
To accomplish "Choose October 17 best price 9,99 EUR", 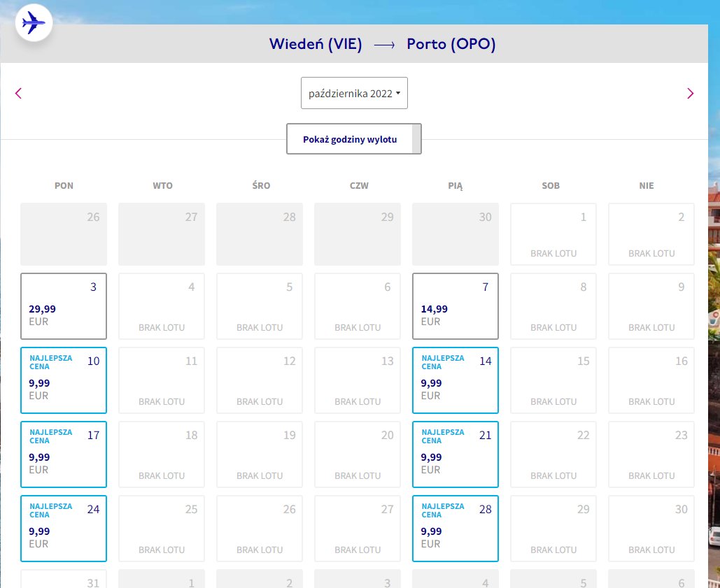I will coord(64,454).
